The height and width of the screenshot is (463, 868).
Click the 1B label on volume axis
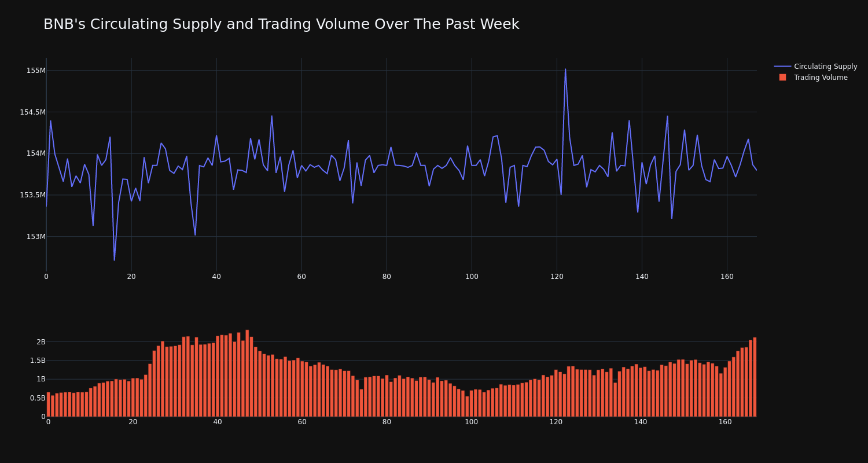coord(41,379)
